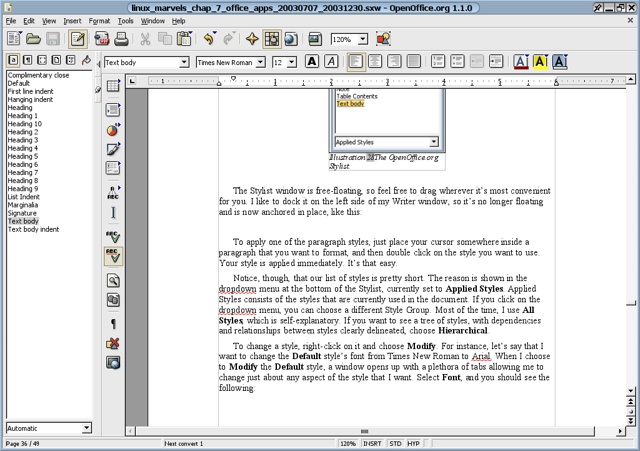Viewport: 640px width, 451px height.
Task: Select the Marginalia paragraph style
Action: tap(24, 205)
